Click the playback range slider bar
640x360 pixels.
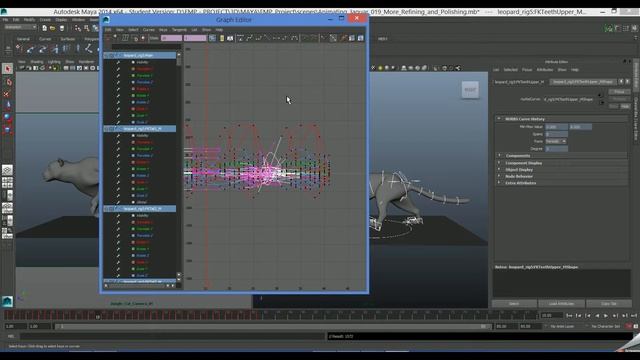click(x=273, y=327)
